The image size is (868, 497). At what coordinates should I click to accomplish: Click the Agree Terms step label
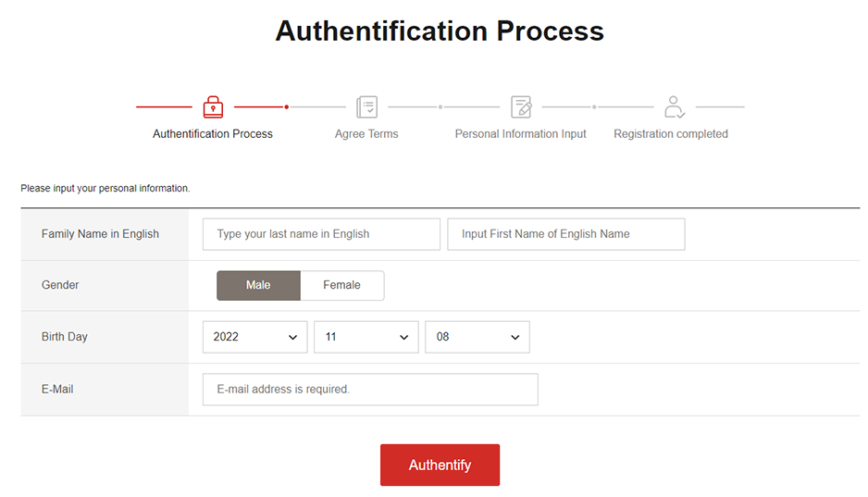[366, 134]
